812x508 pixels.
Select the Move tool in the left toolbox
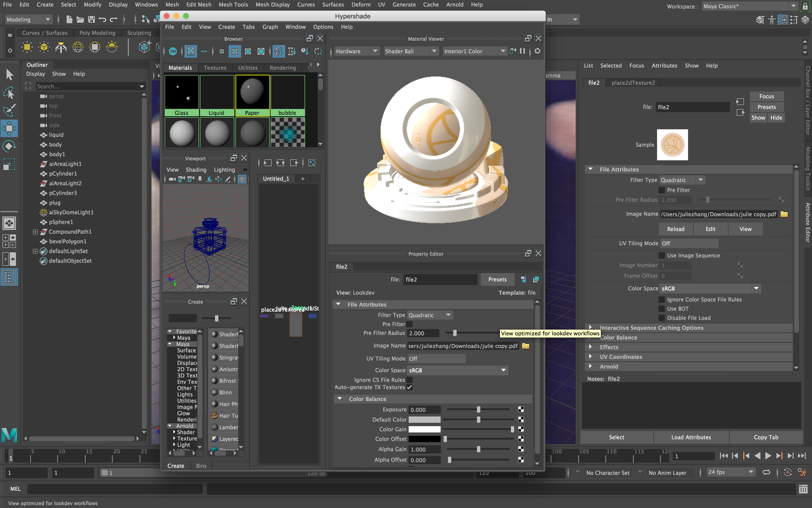(x=9, y=128)
